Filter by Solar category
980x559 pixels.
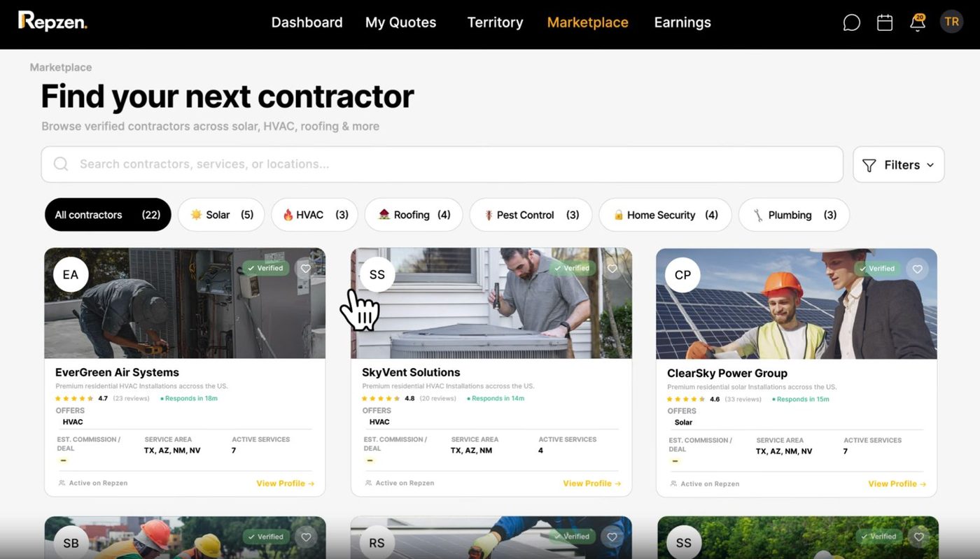click(x=221, y=215)
